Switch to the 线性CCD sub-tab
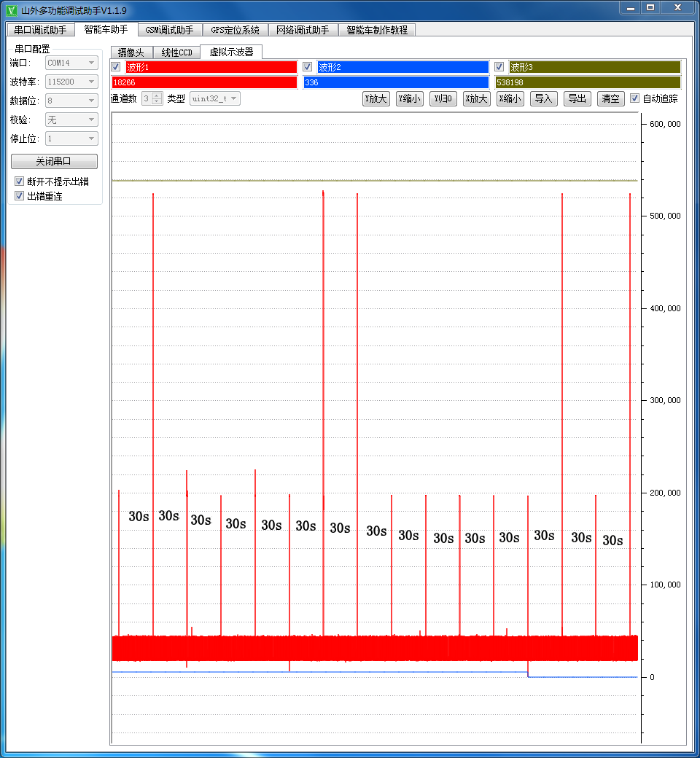This screenshot has height=758, width=700. [176, 52]
